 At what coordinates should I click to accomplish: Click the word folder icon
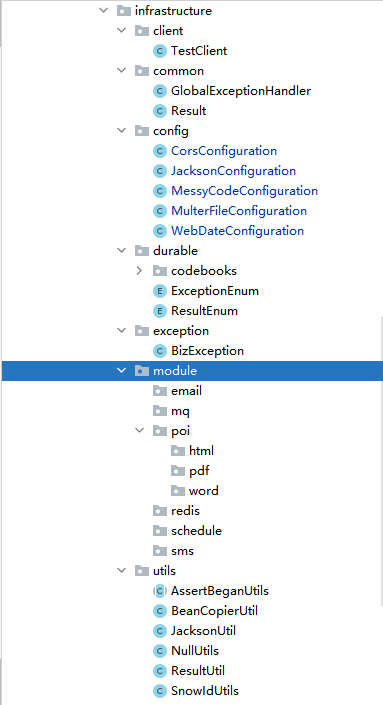178,491
